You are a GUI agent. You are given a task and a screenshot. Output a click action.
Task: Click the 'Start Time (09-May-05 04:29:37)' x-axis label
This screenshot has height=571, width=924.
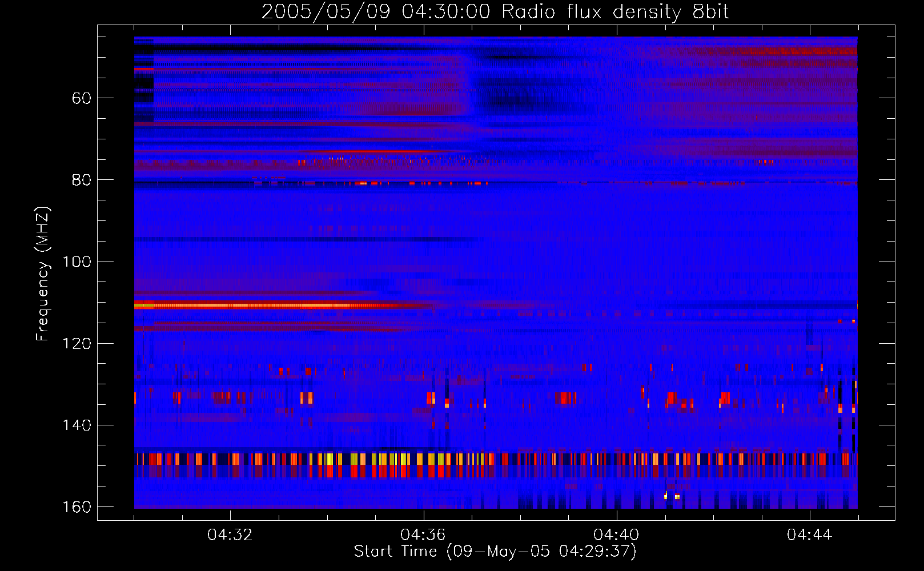495,552
